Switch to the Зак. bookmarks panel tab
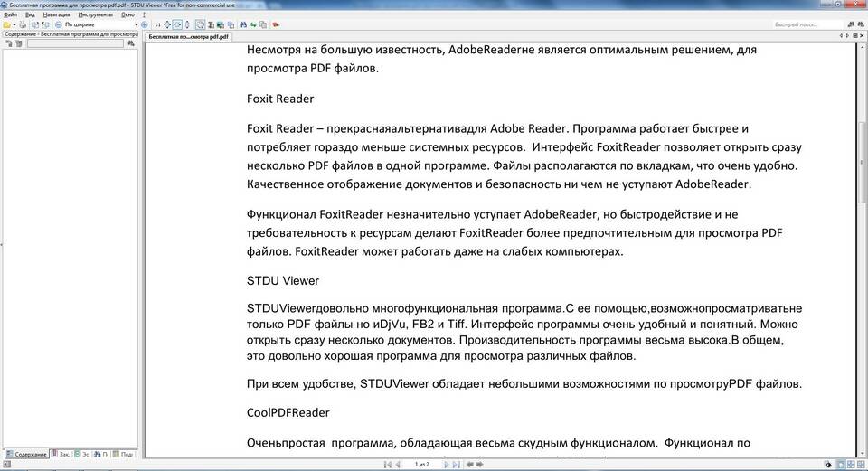The image size is (868, 471). [x=61, y=454]
